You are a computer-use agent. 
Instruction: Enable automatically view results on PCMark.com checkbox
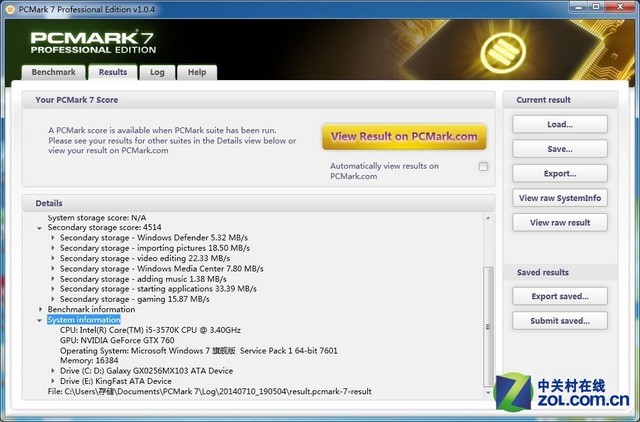point(483,167)
